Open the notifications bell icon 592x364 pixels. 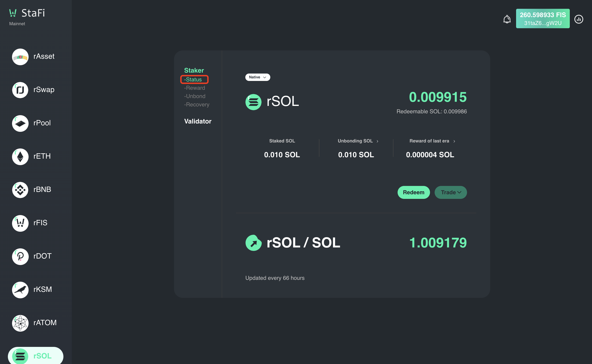coord(507,19)
